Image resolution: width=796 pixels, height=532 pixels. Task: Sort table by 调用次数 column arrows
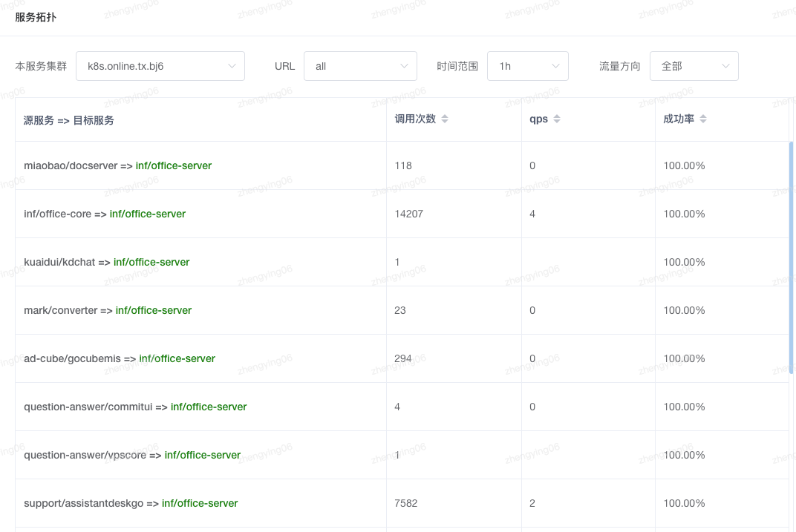click(x=445, y=119)
